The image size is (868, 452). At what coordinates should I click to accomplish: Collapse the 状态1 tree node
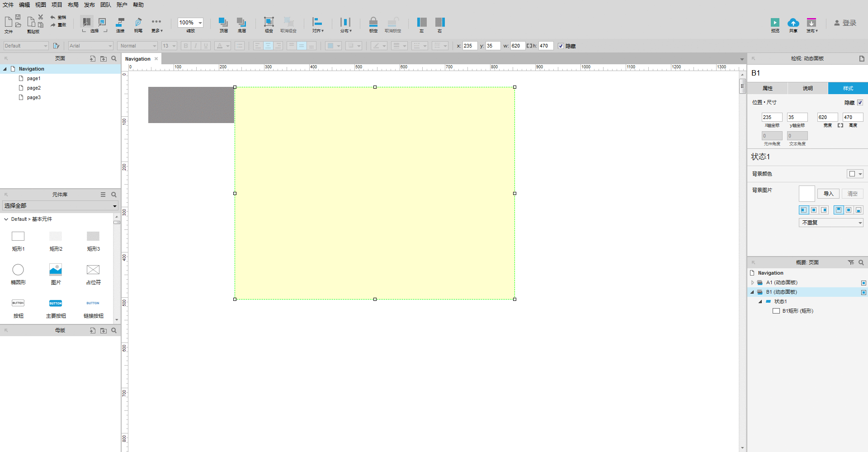(760, 302)
